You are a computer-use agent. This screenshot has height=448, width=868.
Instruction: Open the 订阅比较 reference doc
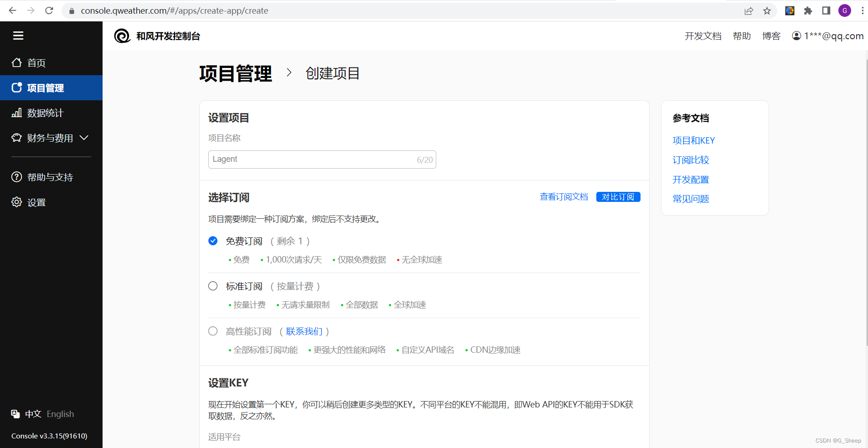[691, 160]
